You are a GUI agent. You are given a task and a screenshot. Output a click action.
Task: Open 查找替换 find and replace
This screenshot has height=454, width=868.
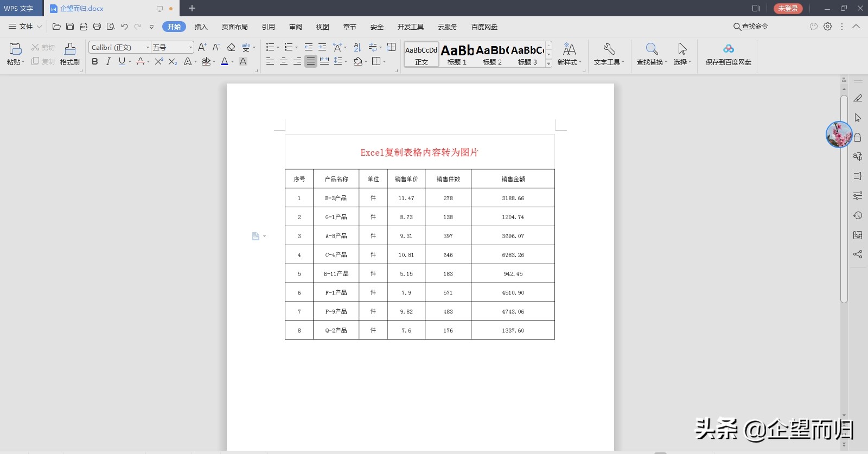[x=652, y=54]
